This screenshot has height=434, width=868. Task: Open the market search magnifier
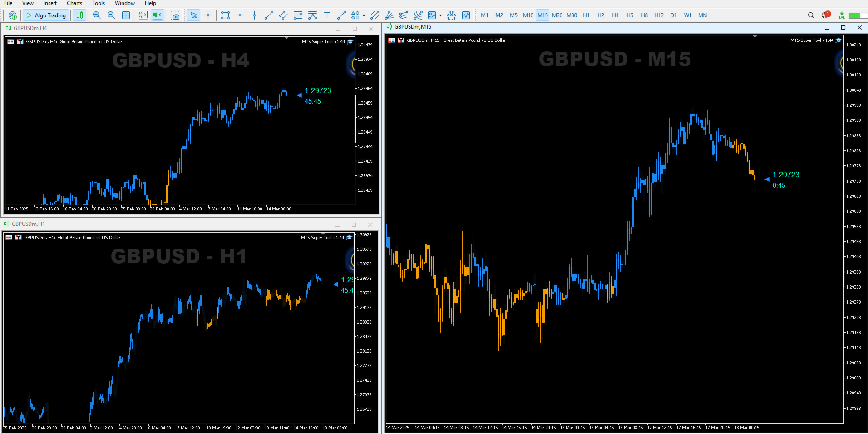coord(811,15)
